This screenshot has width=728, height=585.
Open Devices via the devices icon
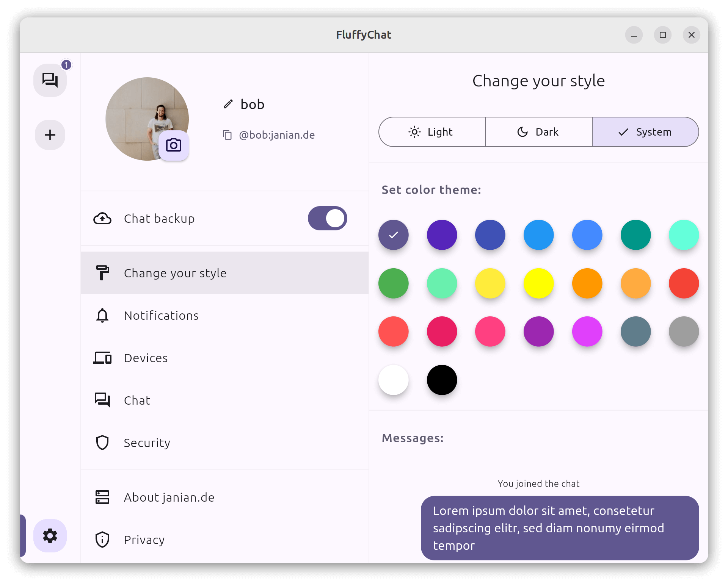click(x=102, y=358)
